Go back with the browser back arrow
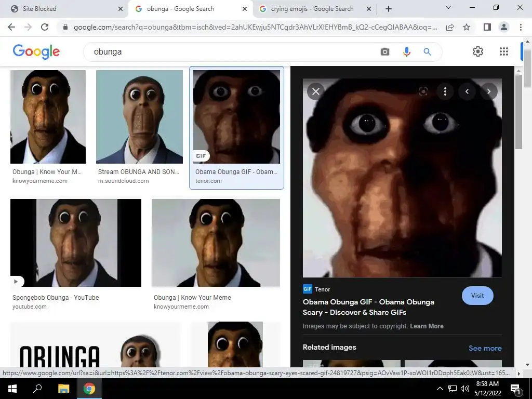Image resolution: width=532 pixels, height=399 pixels. click(11, 27)
